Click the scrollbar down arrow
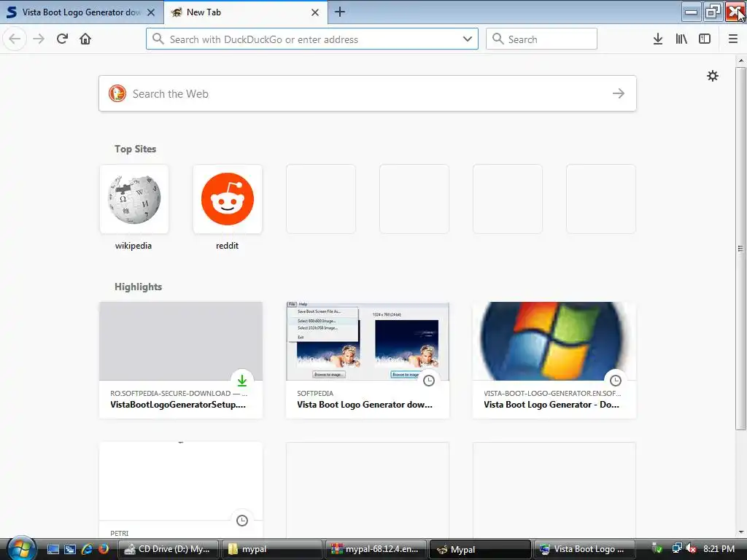This screenshot has height=560, width=747. point(741,532)
